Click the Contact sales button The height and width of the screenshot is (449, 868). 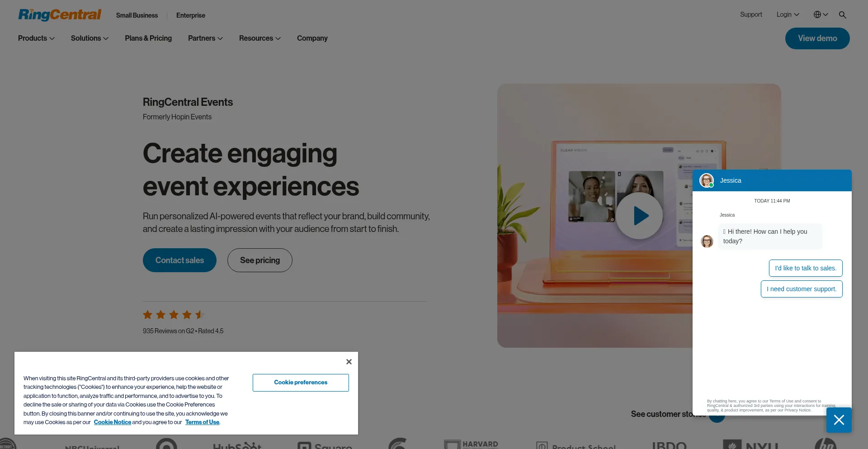point(179,260)
